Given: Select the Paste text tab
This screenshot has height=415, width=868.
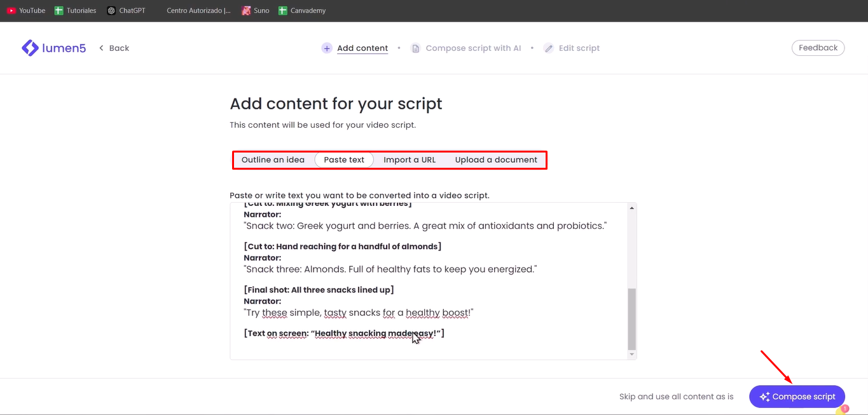Looking at the screenshot, I should (x=343, y=160).
